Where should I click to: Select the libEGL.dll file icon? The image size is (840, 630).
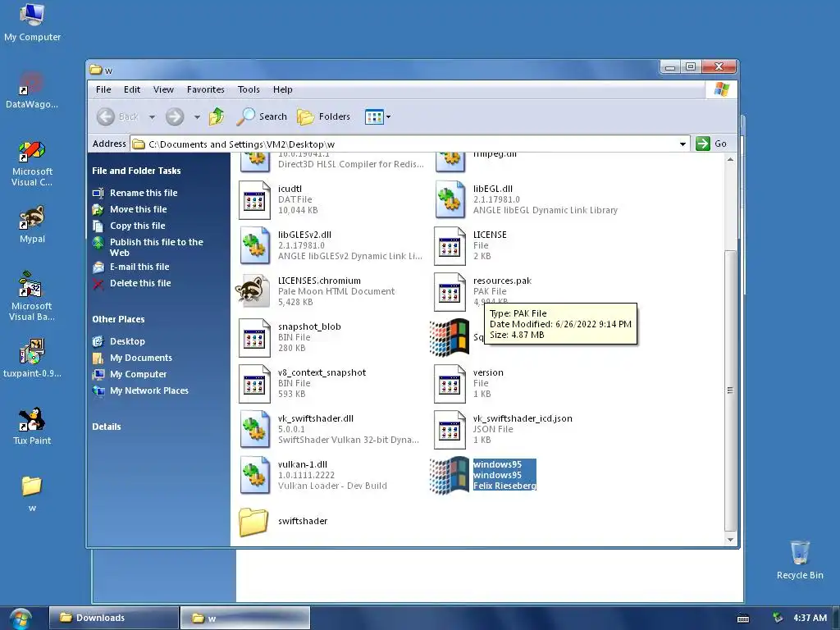click(x=450, y=200)
